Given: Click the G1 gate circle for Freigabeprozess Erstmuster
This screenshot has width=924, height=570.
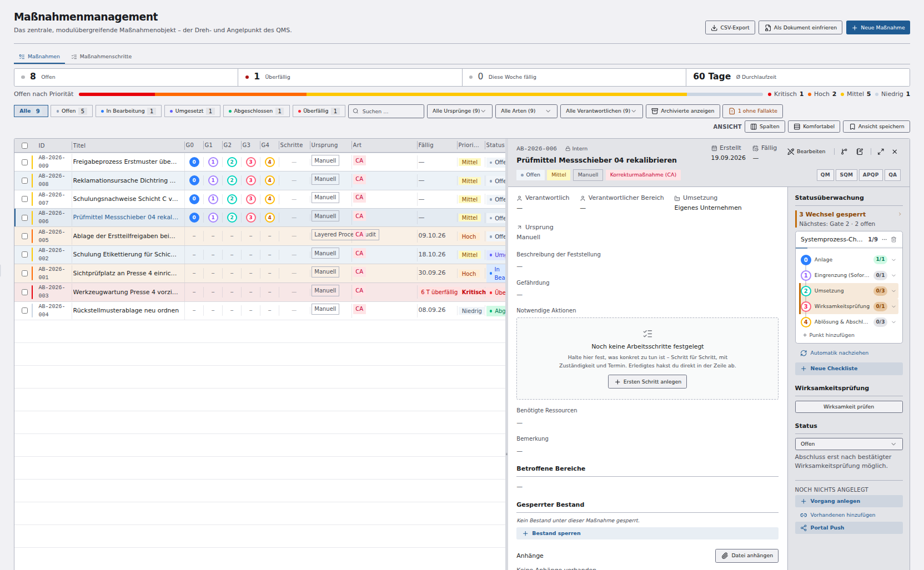Looking at the screenshot, I should [x=213, y=162].
